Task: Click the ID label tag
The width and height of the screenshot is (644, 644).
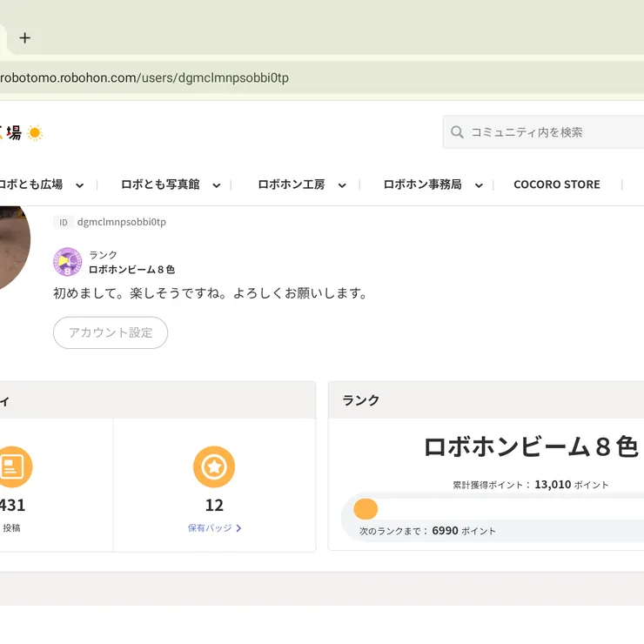Action: pos(64,222)
